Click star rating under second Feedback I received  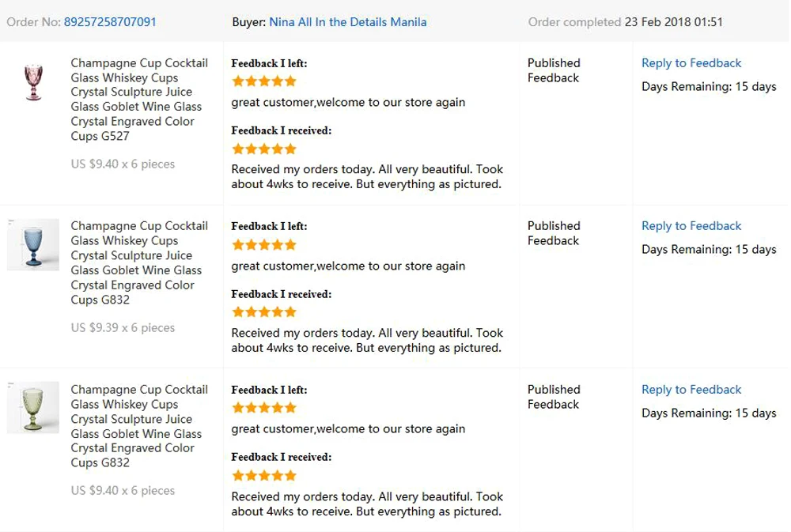[264, 312]
